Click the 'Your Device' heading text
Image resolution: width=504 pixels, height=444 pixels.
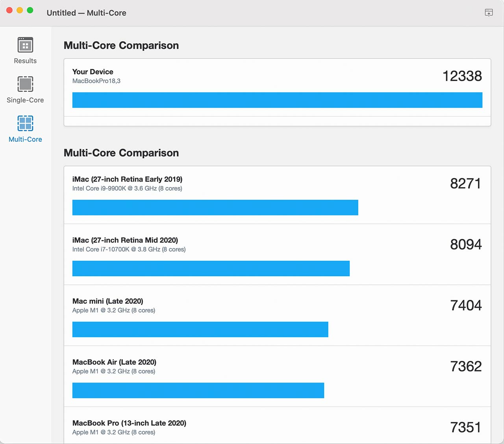[93, 72]
